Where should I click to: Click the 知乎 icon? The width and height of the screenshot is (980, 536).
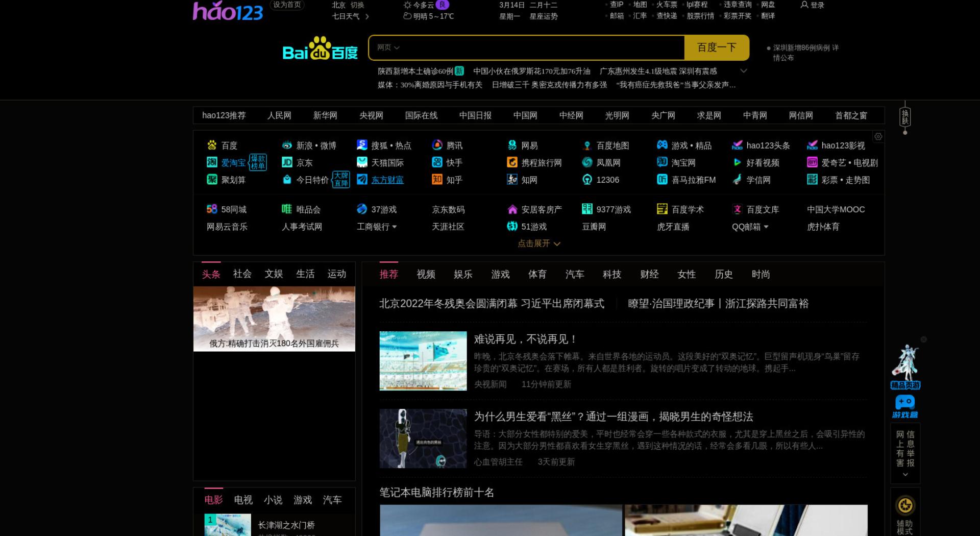pos(437,179)
